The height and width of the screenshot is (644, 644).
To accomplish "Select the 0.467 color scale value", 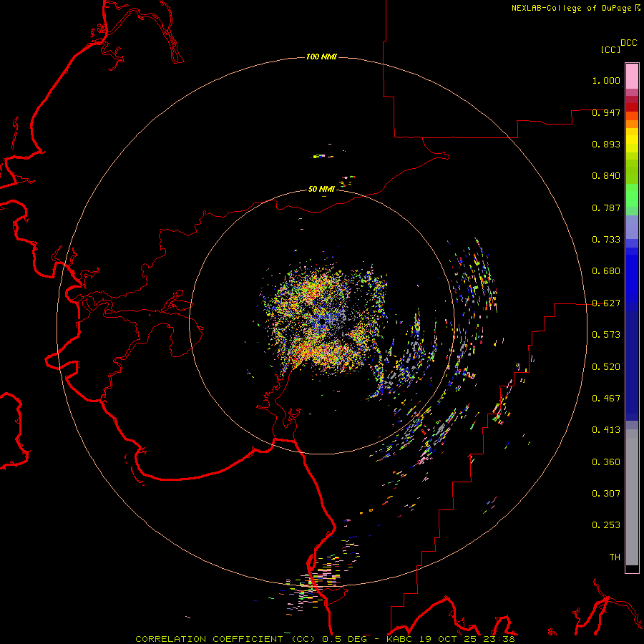I will coord(606,399).
